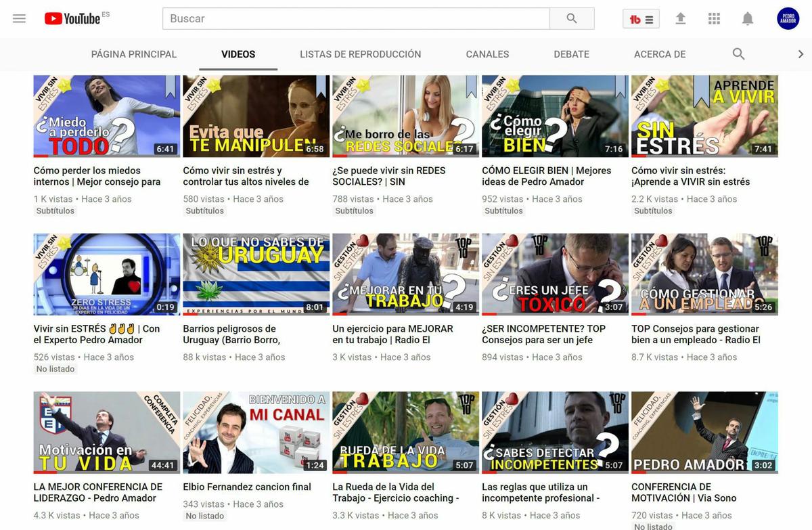Click the 'No listado' badge under Vivir sin Estrés
The image size is (812, 530).
pyautogui.click(x=55, y=368)
